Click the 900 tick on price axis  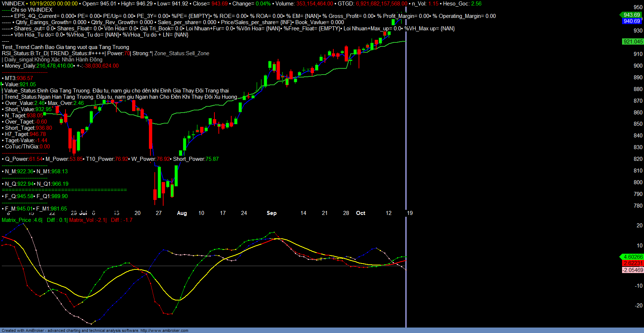(638, 66)
